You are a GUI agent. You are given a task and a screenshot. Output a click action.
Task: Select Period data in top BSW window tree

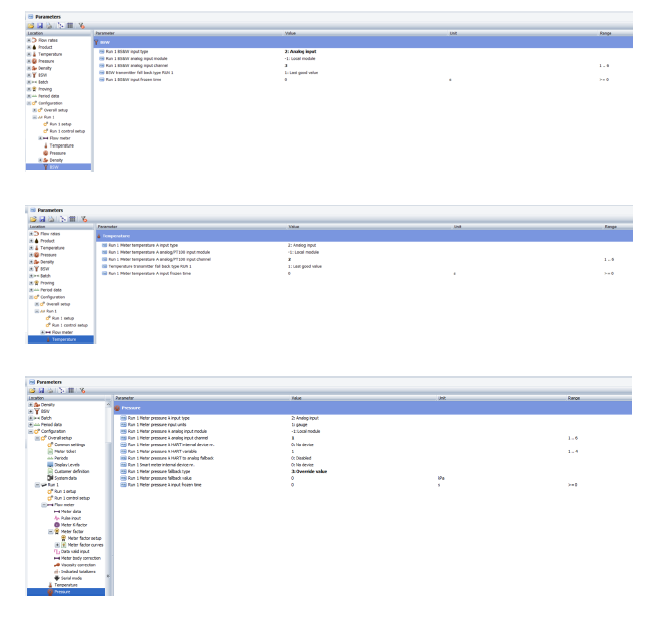pyautogui.click(x=49, y=96)
